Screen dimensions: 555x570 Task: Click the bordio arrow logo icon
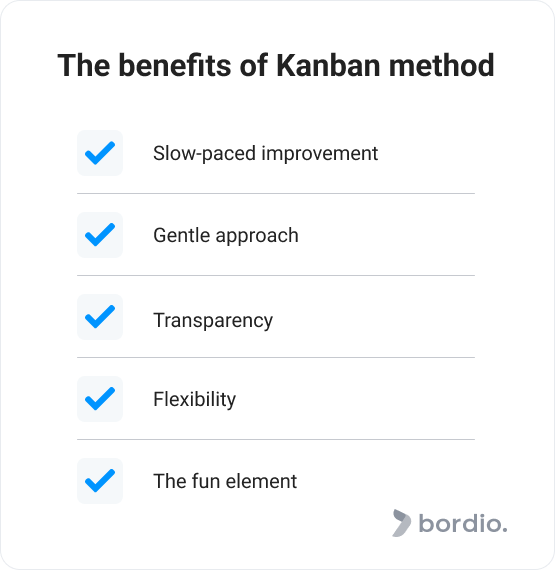click(402, 523)
